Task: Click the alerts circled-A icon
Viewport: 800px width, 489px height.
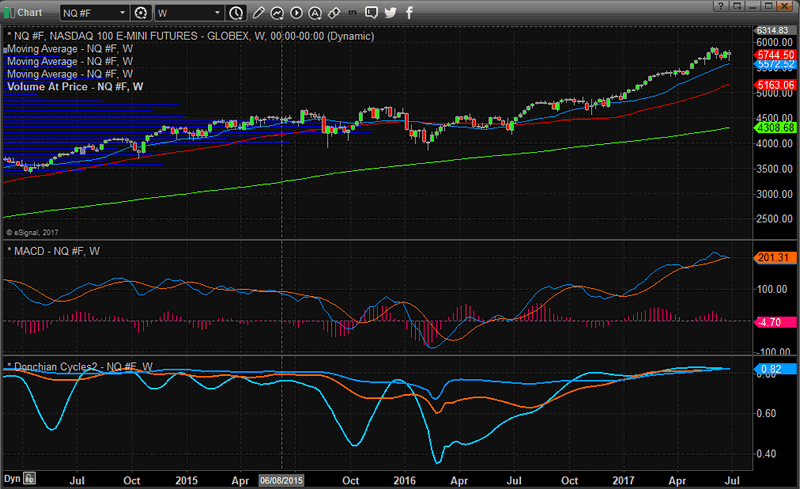Action: [x=314, y=13]
